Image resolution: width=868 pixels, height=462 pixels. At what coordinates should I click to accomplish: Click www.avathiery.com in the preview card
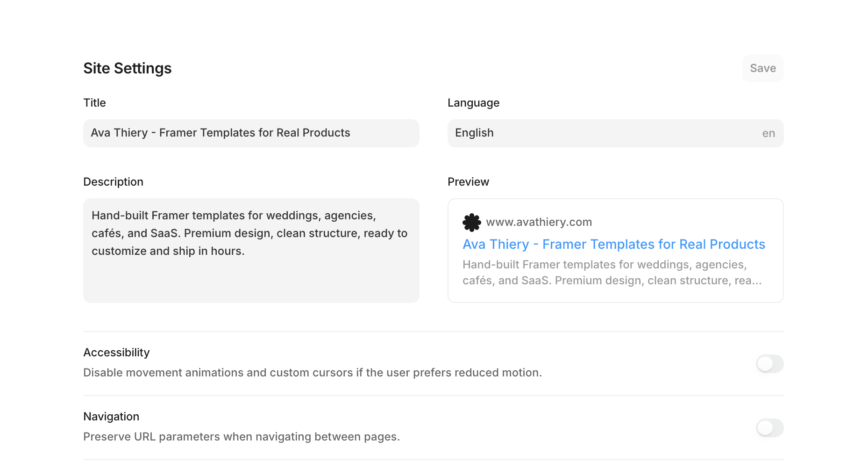pyautogui.click(x=539, y=222)
